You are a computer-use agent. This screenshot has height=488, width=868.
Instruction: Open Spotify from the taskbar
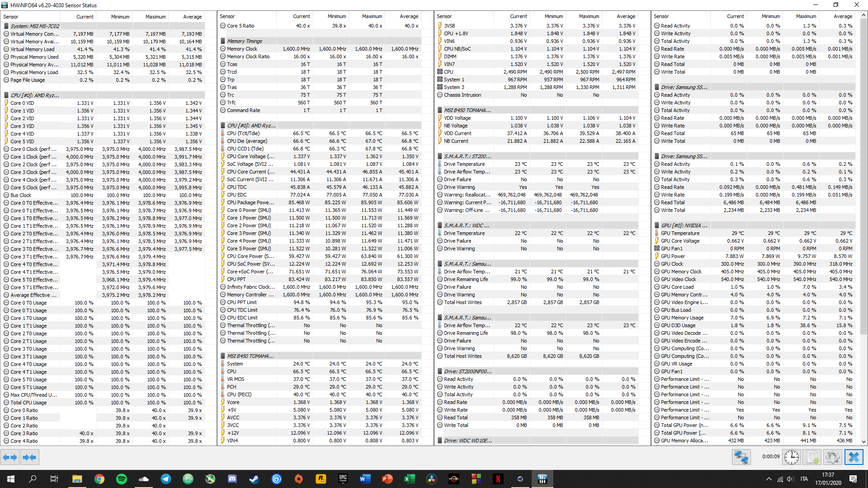click(x=122, y=479)
